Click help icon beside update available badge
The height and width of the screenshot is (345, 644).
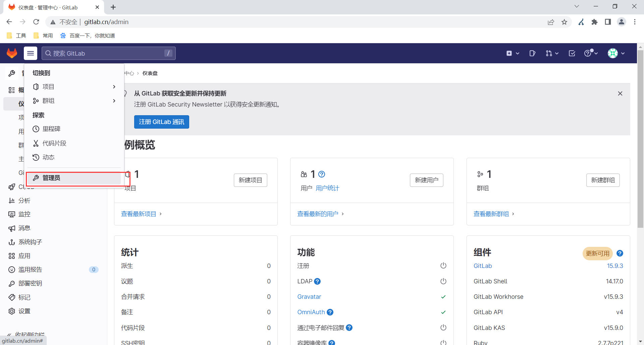tap(620, 254)
